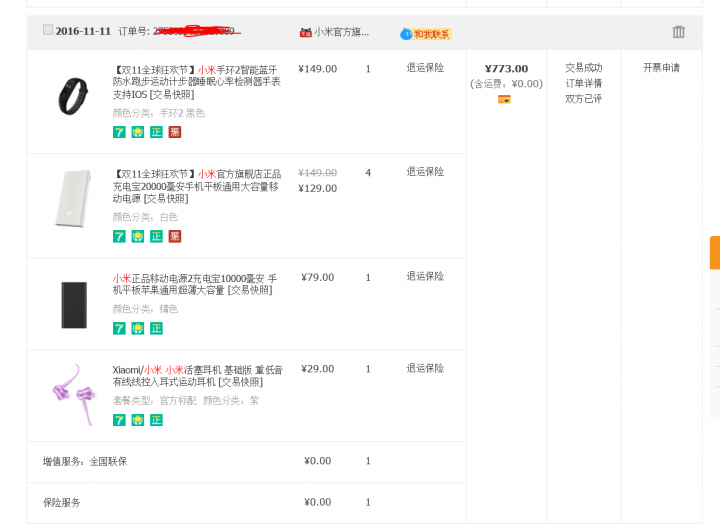Click the shield icon under white power bank
This screenshot has height=530, width=720.
pos(138,237)
